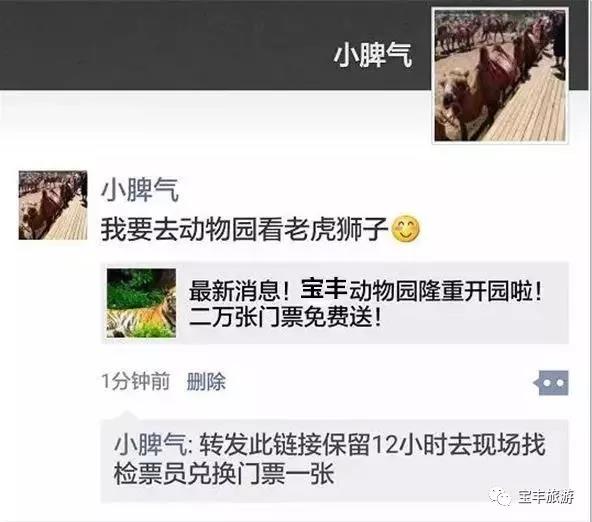Click the 宝丰旅游 watermark text
The height and width of the screenshot is (522, 592).
(x=546, y=497)
